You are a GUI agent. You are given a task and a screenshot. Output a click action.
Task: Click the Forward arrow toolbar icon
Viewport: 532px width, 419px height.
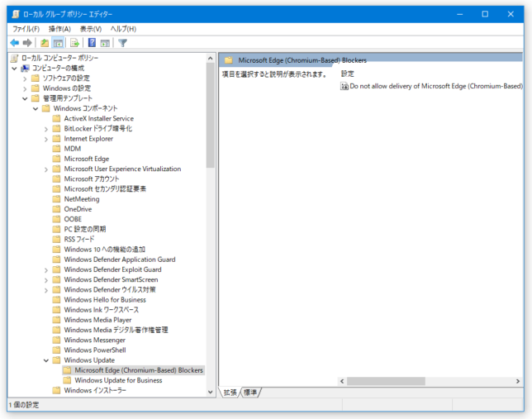(x=27, y=43)
